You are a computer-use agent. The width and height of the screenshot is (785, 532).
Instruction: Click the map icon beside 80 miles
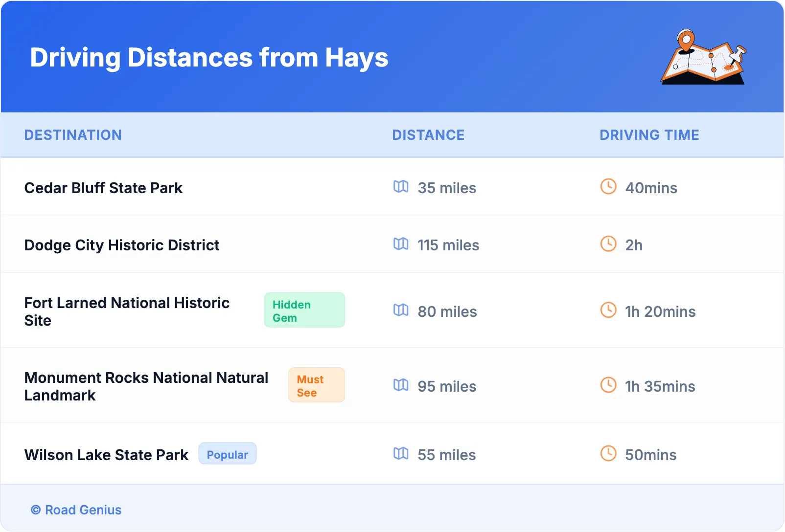click(401, 310)
